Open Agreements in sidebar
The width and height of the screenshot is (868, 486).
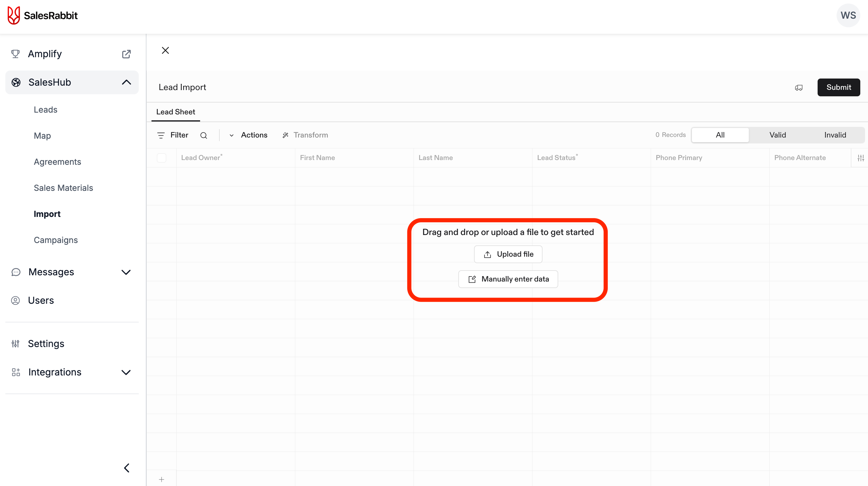tap(57, 162)
